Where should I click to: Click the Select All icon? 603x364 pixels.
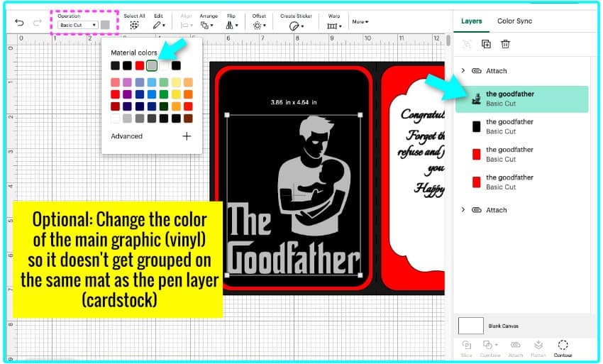(134, 26)
